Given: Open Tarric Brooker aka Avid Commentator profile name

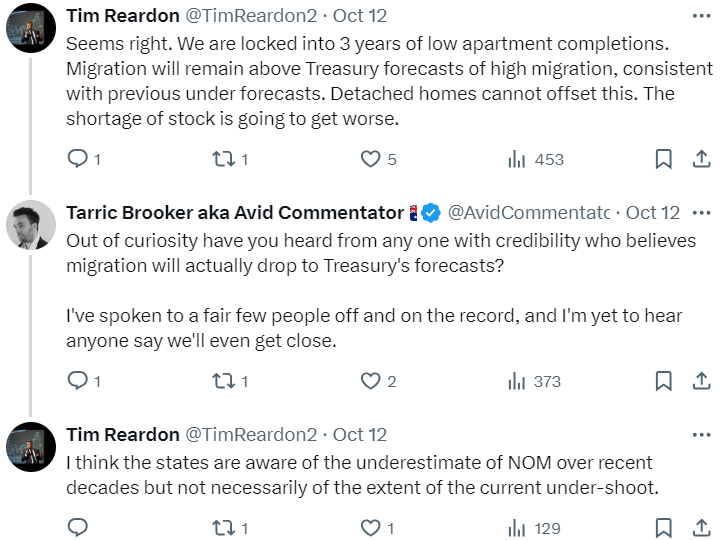Looking at the screenshot, I should pyautogui.click(x=234, y=213).
